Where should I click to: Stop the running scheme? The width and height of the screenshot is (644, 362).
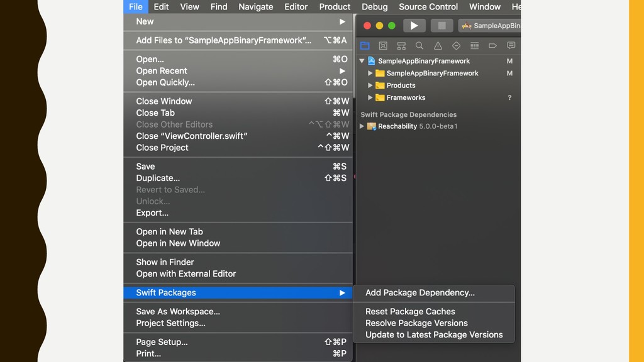(442, 25)
